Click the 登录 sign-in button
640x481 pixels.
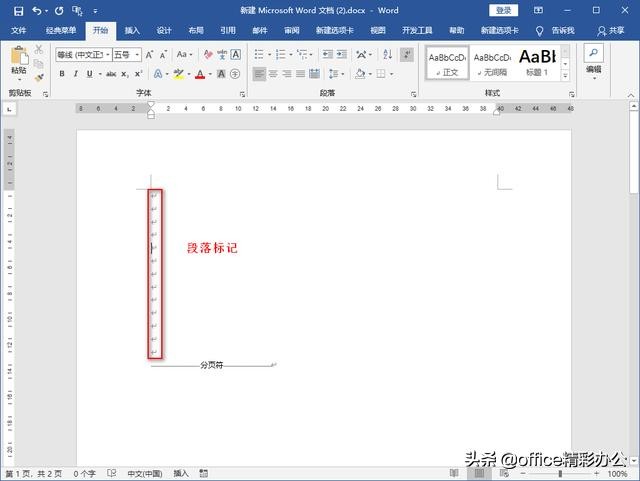tap(504, 11)
